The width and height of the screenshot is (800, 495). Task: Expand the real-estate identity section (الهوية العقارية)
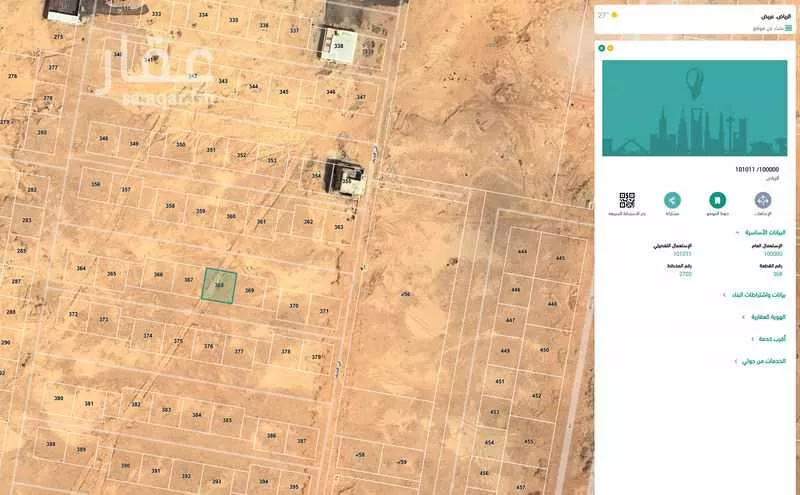point(764,317)
